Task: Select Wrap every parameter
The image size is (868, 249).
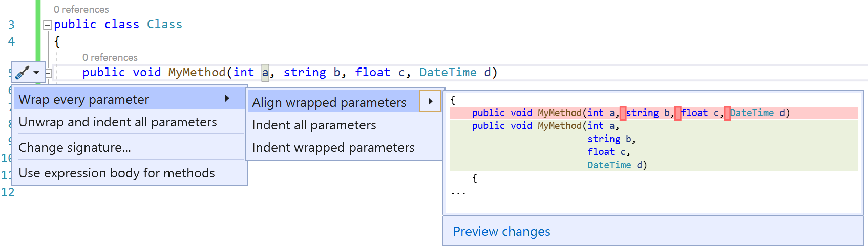Action: pyautogui.click(x=84, y=99)
